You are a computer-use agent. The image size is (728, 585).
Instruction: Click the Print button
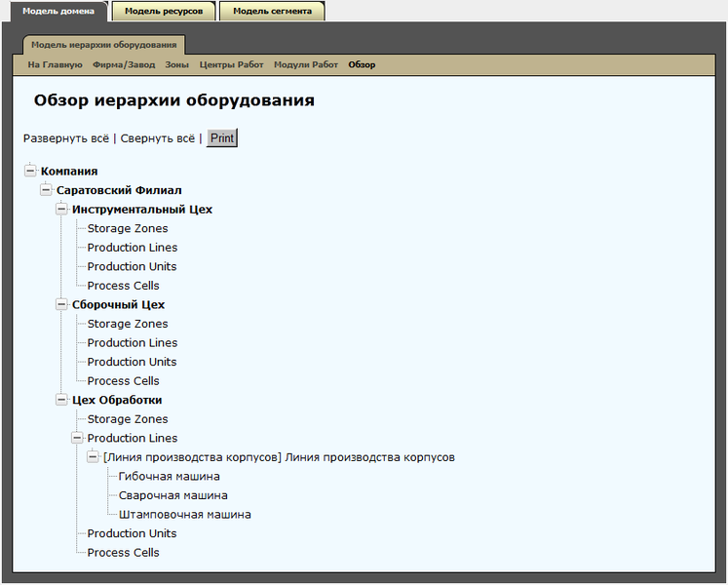(x=222, y=138)
